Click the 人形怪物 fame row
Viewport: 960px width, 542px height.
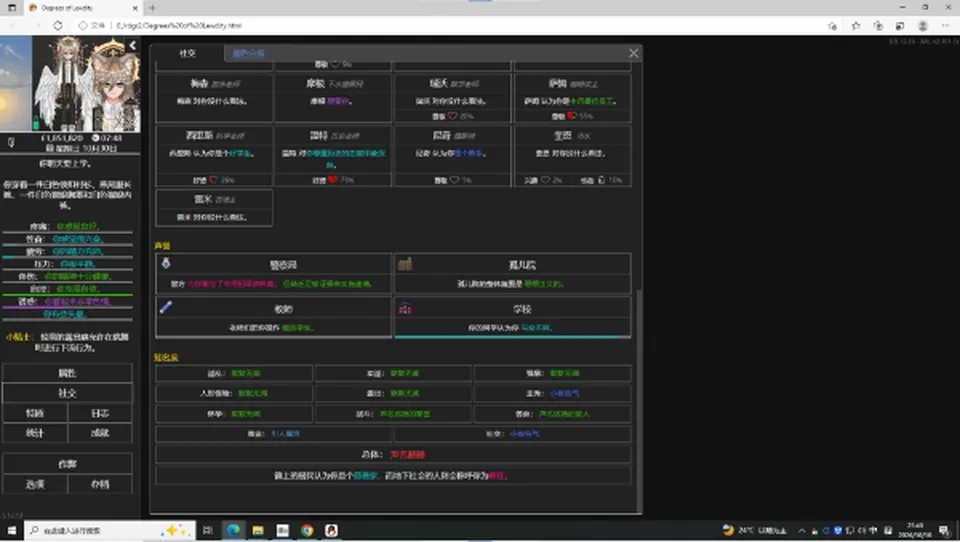[234, 393]
